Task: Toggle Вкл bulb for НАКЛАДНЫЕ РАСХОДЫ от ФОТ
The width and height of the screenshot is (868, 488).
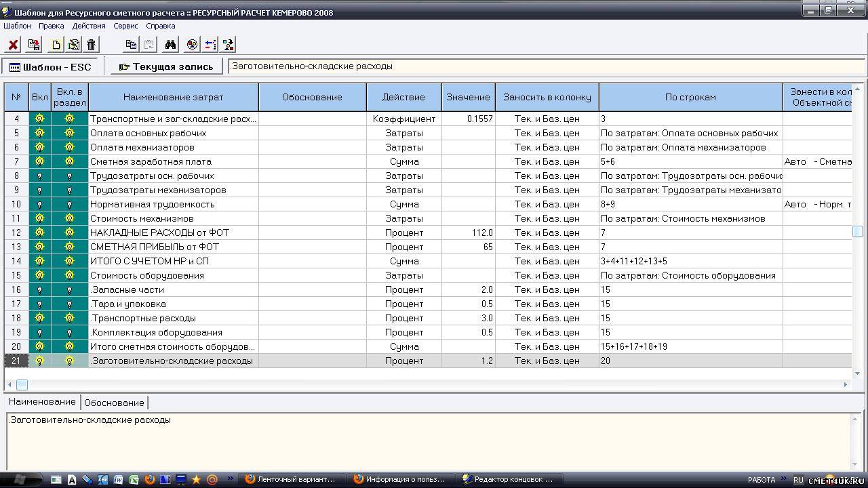Action: 39,232
